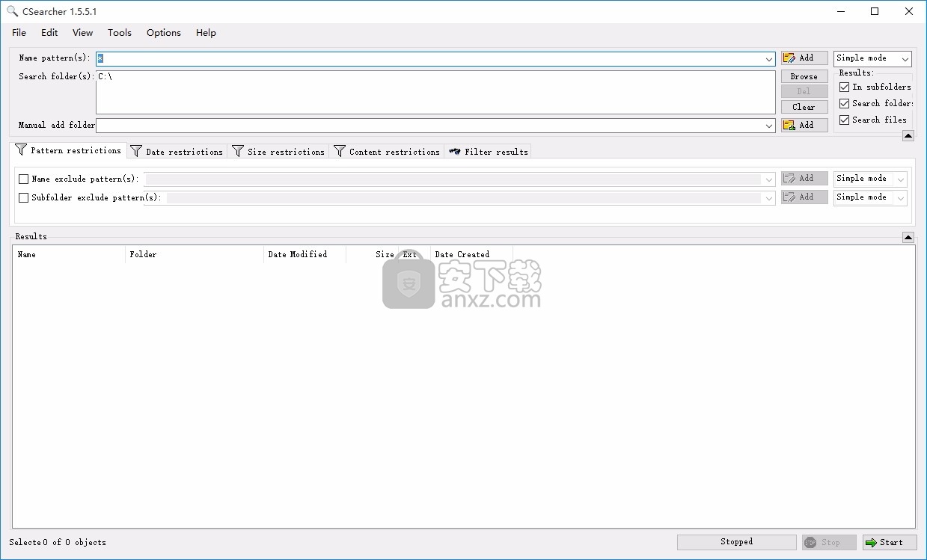The height and width of the screenshot is (560, 927).
Task: Click Add button next to Name pattern(s)
Action: pos(804,58)
